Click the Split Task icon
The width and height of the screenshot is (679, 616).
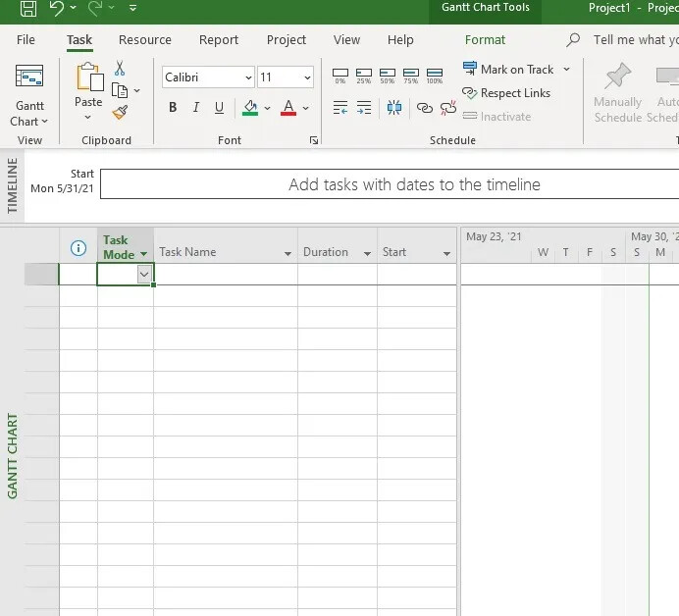[394, 107]
